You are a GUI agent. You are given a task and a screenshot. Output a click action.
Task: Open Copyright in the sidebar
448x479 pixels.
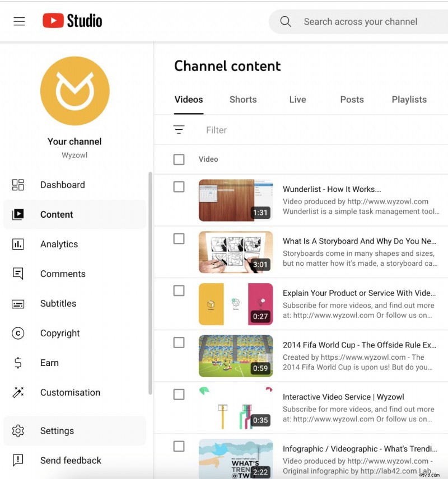74,334
